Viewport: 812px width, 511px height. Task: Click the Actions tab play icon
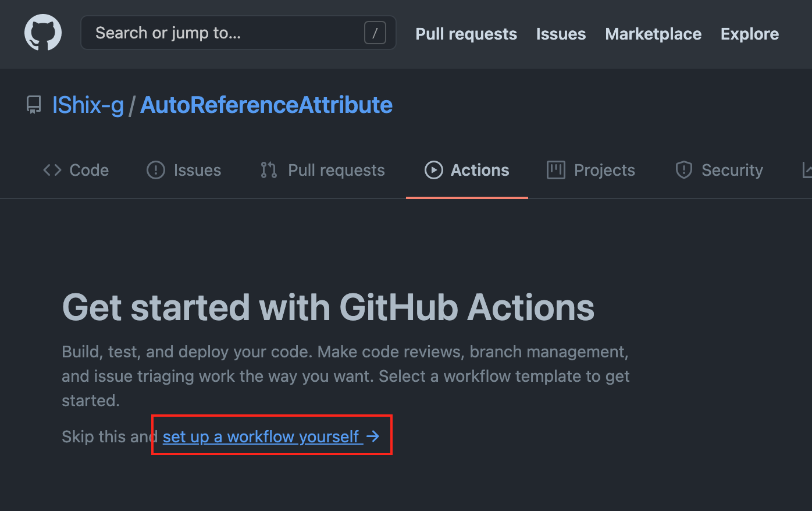tap(434, 170)
